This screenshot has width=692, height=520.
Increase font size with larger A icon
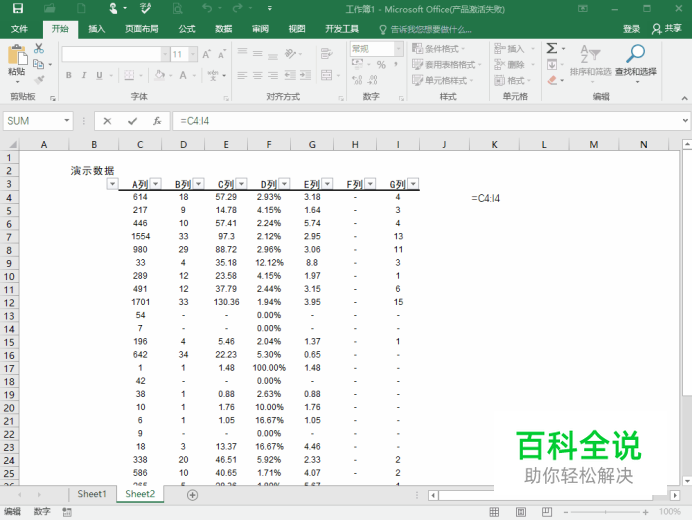tap(206, 54)
